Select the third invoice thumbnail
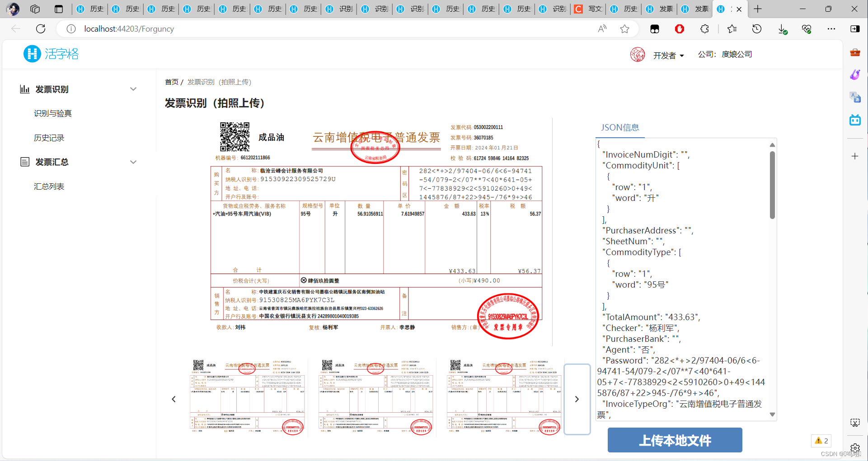 (504, 398)
